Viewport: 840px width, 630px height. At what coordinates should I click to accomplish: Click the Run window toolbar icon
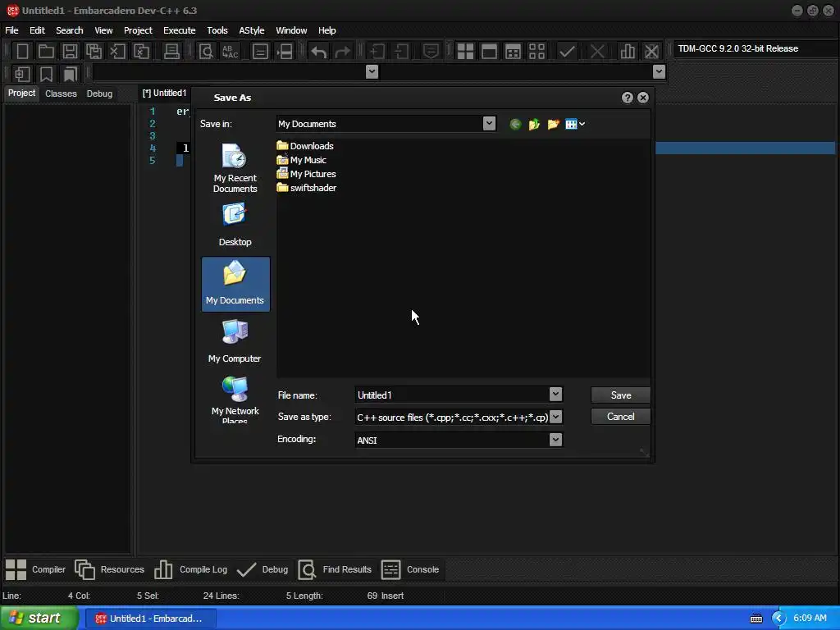pos(489,52)
